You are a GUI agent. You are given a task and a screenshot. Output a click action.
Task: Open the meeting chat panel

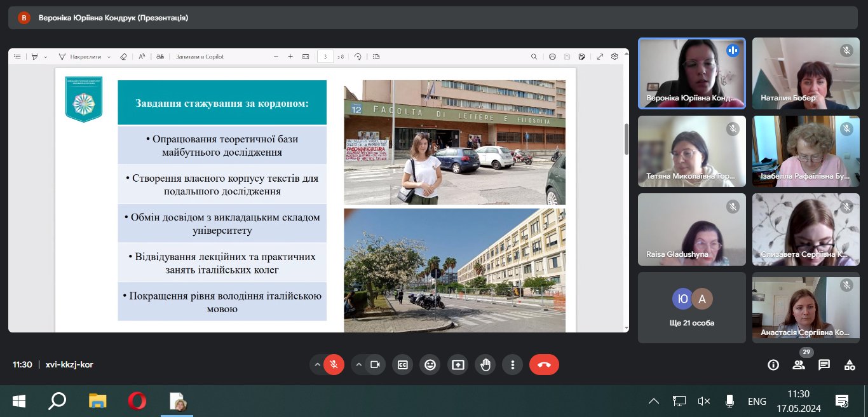[x=824, y=365]
